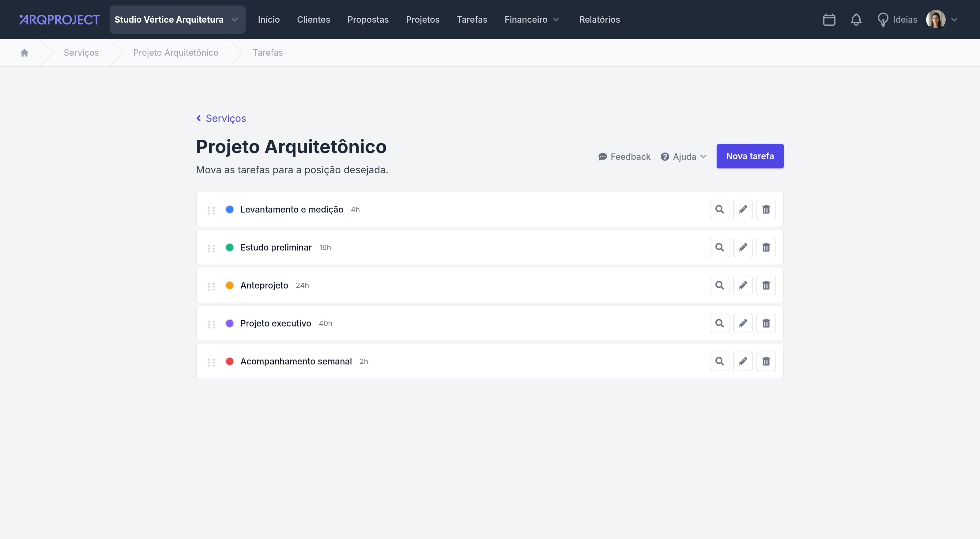Viewport: 980px width, 539px height.
Task: Delete the Acompanhamento semanal task
Action: [x=766, y=361]
